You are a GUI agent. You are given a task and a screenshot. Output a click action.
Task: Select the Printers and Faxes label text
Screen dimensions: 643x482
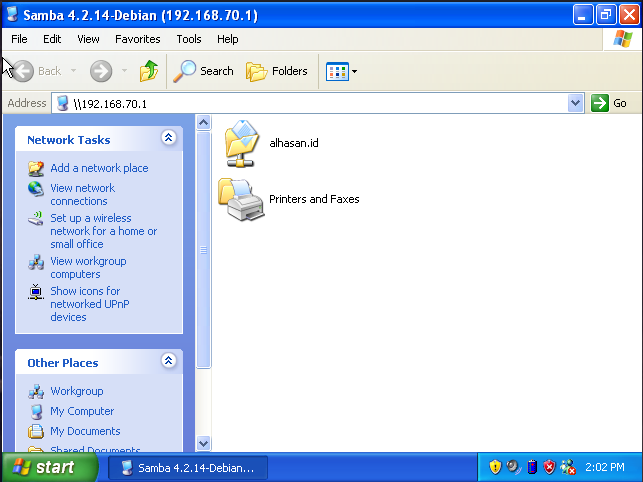(x=314, y=199)
